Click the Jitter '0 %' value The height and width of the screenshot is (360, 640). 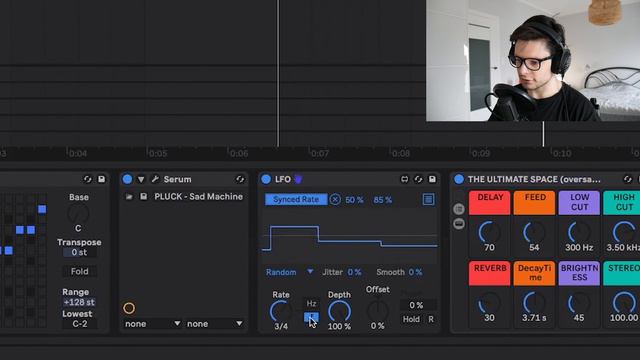click(x=354, y=272)
